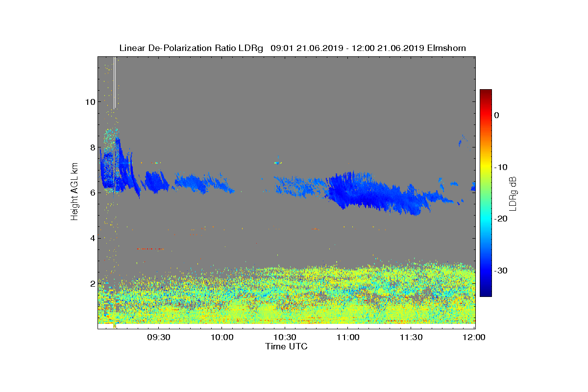588x392 pixels.
Task: Click the "Elmshorn" station name in the title
Action: tap(446, 48)
